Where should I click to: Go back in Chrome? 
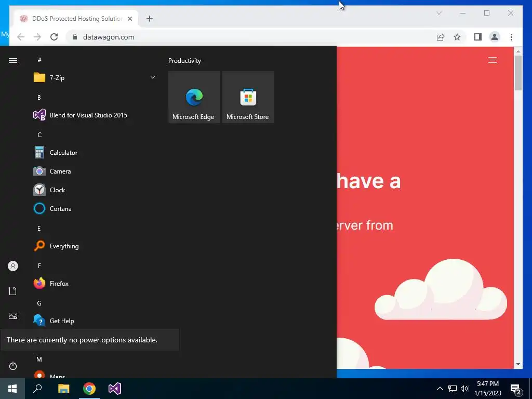click(x=21, y=37)
